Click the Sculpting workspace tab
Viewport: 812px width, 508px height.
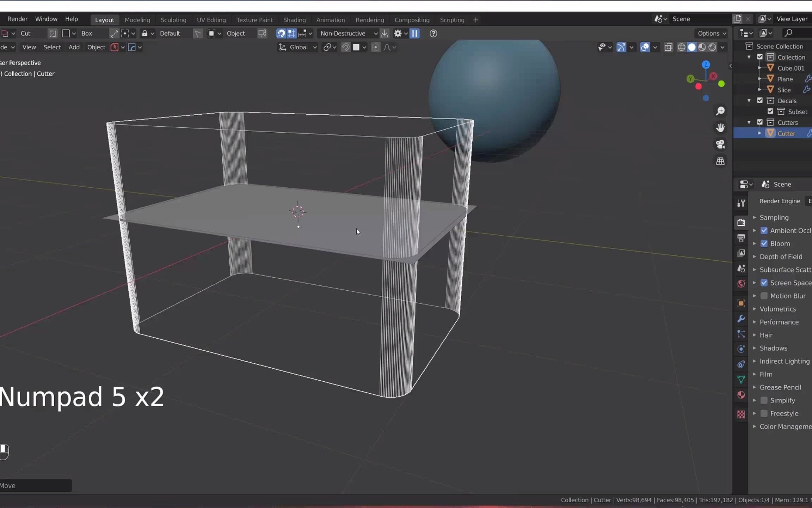click(x=173, y=19)
